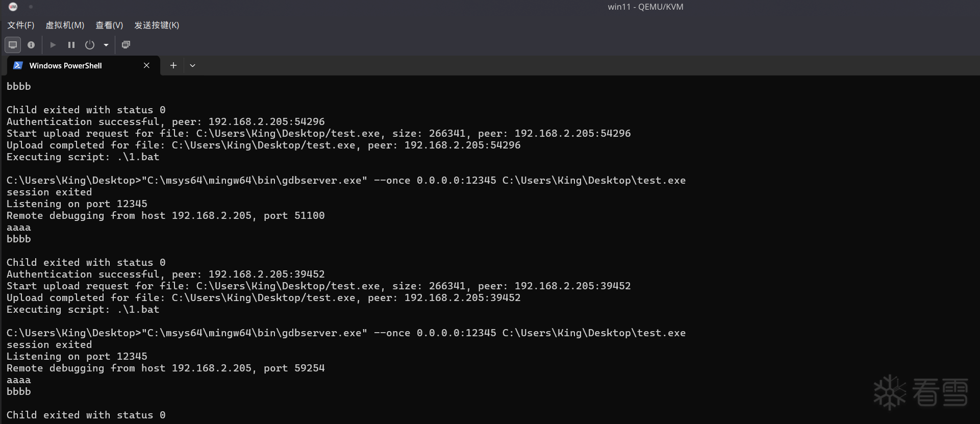Select the Windows PowerShell tab
The image size is (980, 424).
[x=83, y=66]
